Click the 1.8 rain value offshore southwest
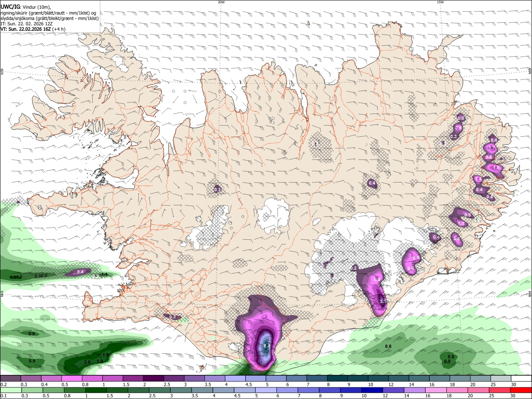532x399 pixels. 106,355
